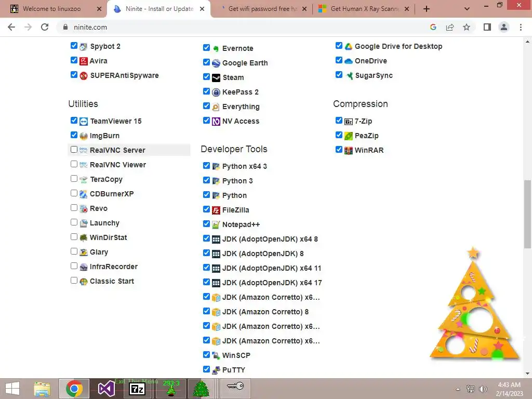
Task: Check the TeraCopy checkbox
Action: 74,179
